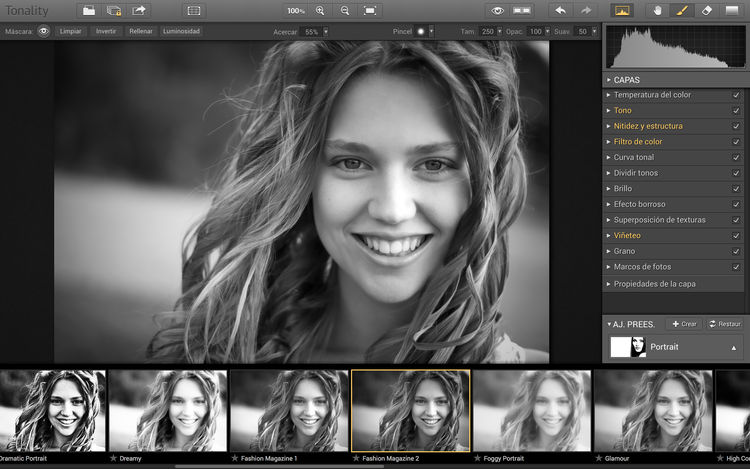Click the Limpiar mask button
Screen dimensions: 750x469
[70, 31]
